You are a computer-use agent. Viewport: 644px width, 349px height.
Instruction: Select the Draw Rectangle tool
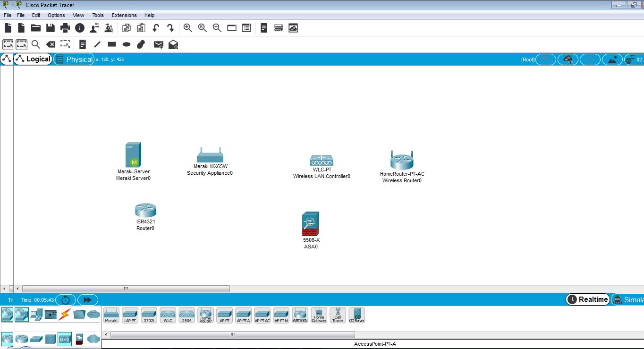click(111, 44)
